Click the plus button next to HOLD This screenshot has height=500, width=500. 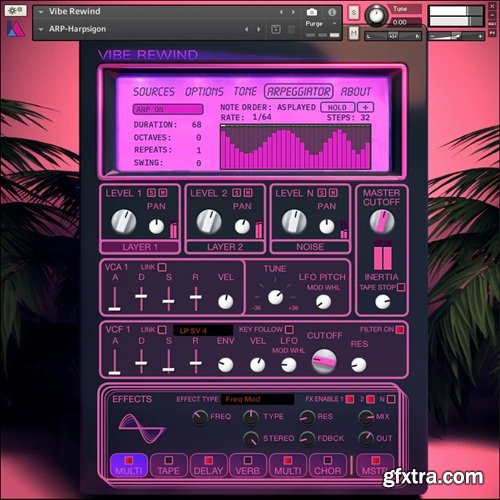(365, 107)
